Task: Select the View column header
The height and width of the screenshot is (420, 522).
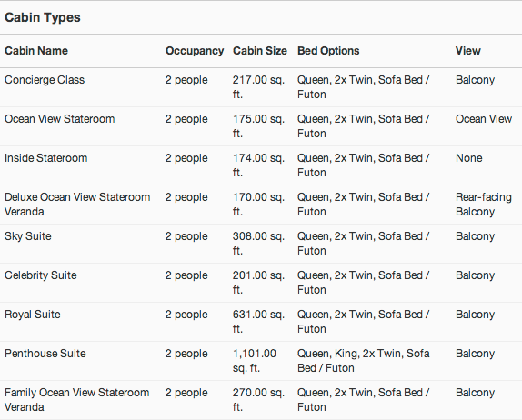Action: click(468, 51)
